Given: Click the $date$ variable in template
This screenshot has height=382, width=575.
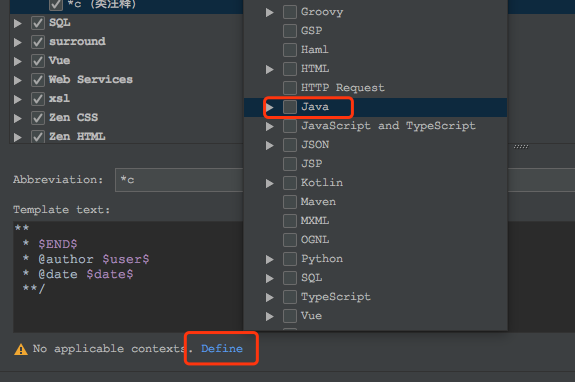Looking at the screenshot, I should [x=110, y=274].
